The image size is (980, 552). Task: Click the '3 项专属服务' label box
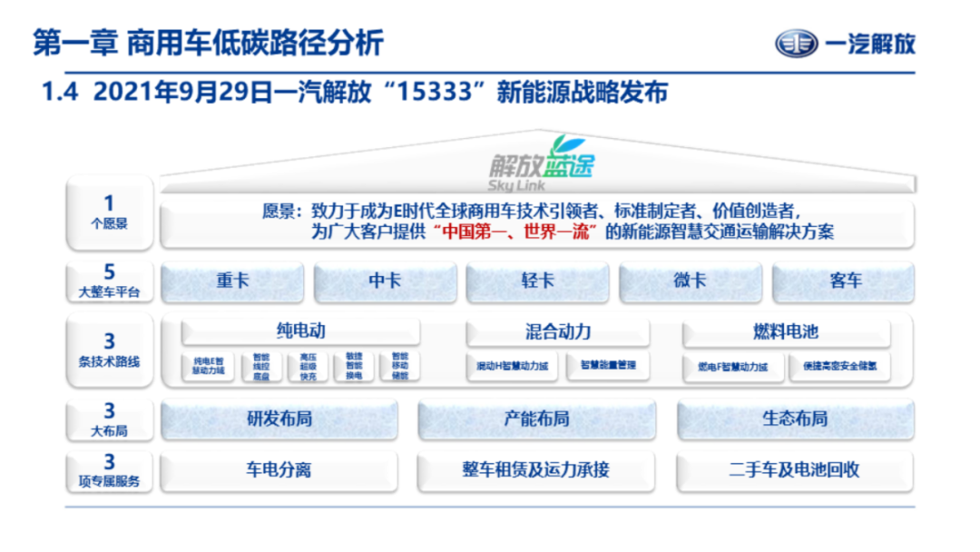coord(110,471)
